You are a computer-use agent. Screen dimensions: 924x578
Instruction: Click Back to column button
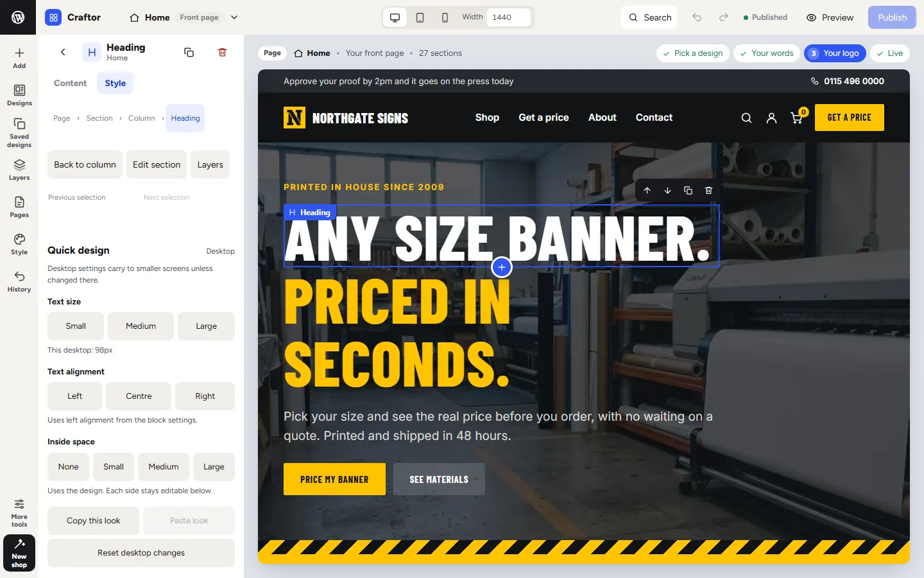pyautogui.click(x=85, y=164)
